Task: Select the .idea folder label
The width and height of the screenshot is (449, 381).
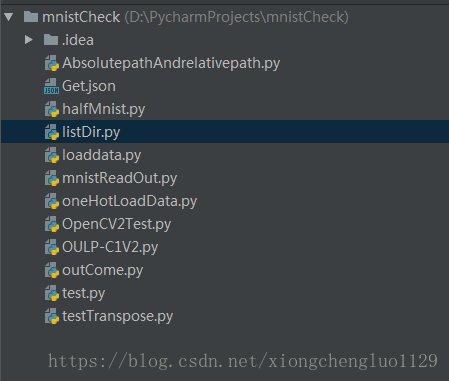Action: (x=78, y=40)
